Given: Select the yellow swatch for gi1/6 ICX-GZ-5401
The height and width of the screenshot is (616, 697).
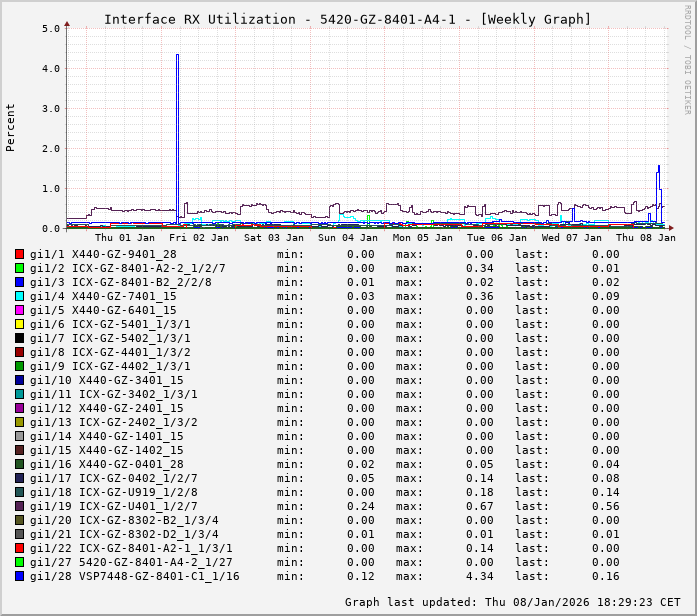Looking at the screenshot, I should tap(20, 324).
